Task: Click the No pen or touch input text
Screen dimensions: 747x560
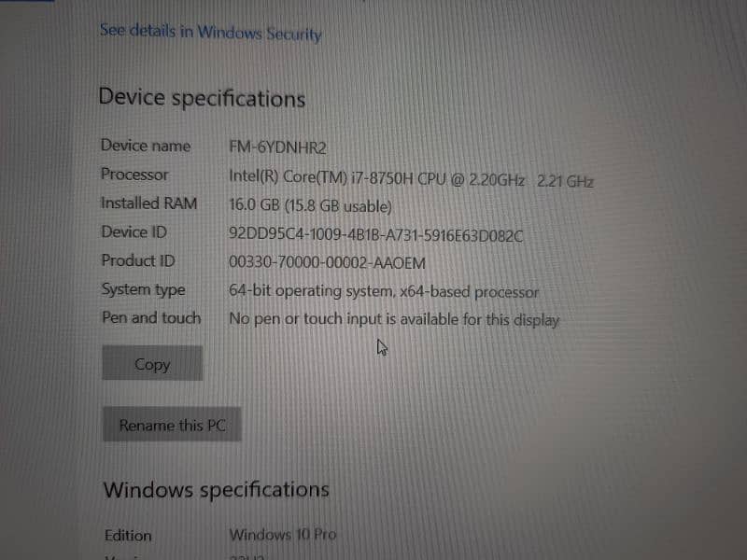Action: [x=394, y=319]
